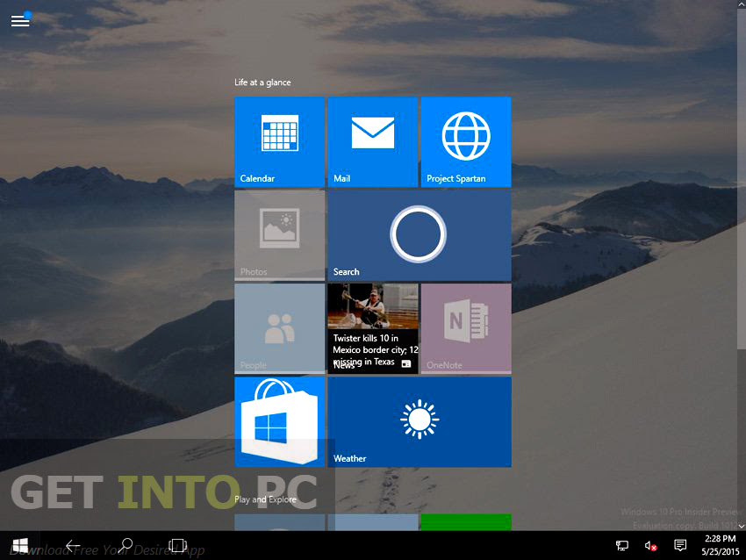Screen dimensions: 746x560
Task: Open Task View in the taskbar
Action: pos(177,545)
